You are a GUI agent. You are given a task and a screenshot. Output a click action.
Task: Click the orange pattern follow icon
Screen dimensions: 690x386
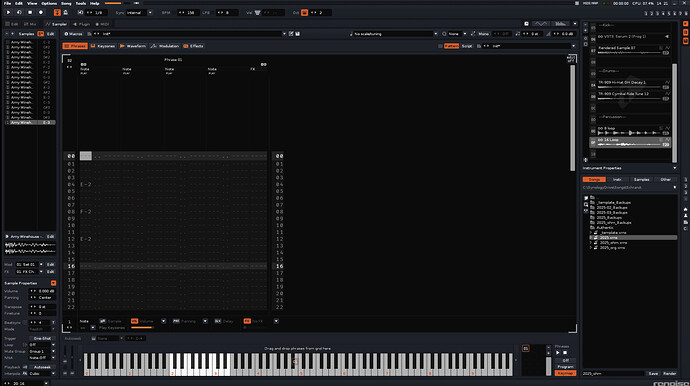pyautogui.click(x=57, y=13)
